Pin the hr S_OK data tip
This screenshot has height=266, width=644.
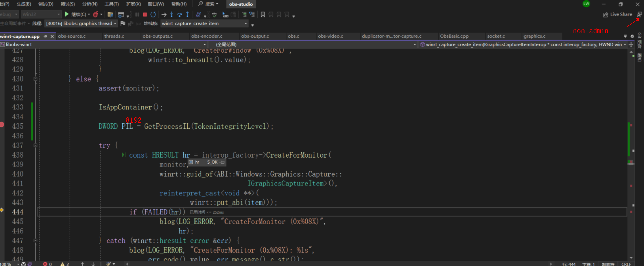coord(223,162)
